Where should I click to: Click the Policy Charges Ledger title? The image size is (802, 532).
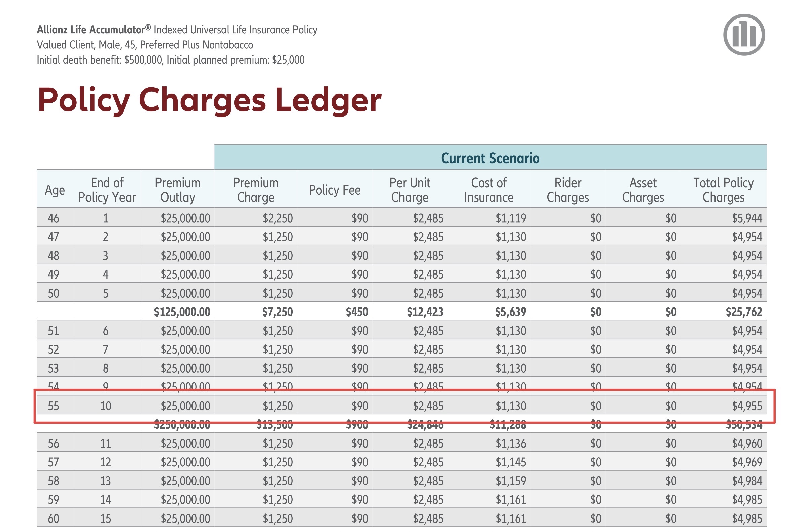click(x=209, y=100)
